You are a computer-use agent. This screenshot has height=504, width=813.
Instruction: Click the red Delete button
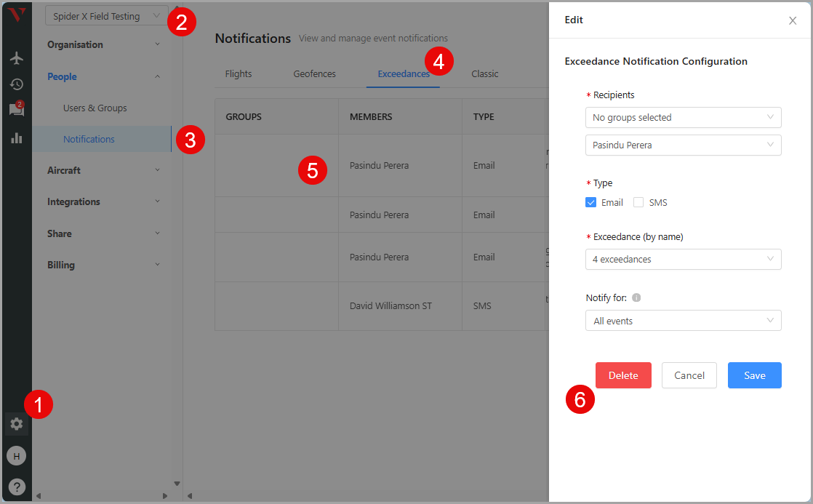point(623,375)
